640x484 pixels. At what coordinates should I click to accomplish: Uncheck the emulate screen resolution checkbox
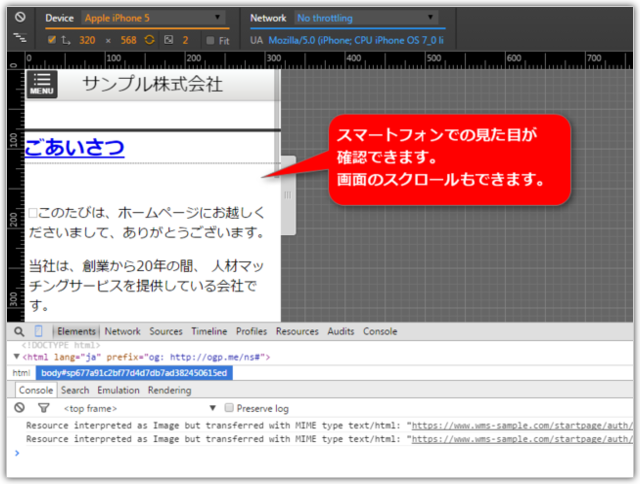pos(52,40)
